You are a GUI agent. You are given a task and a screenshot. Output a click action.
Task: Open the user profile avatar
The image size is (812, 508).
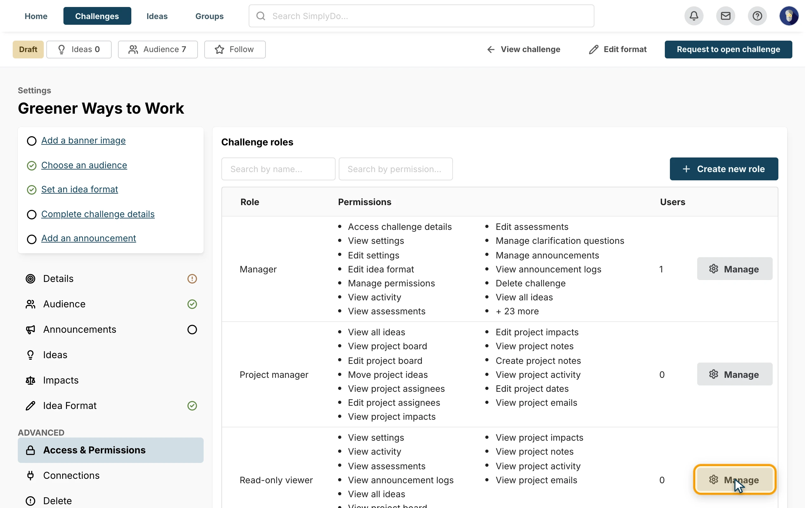click(x=789, y=16)
